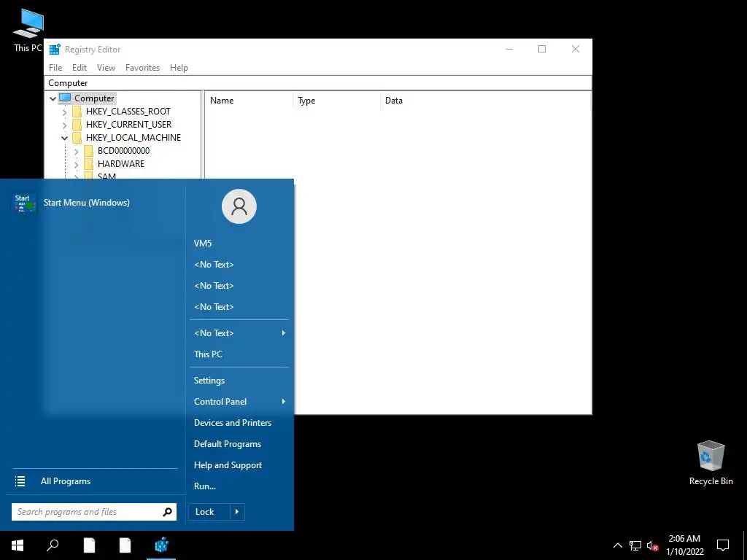The image size is (747, 560).
Task: Open the arrow beside the <No Text> submenu item
Action: 284,332
